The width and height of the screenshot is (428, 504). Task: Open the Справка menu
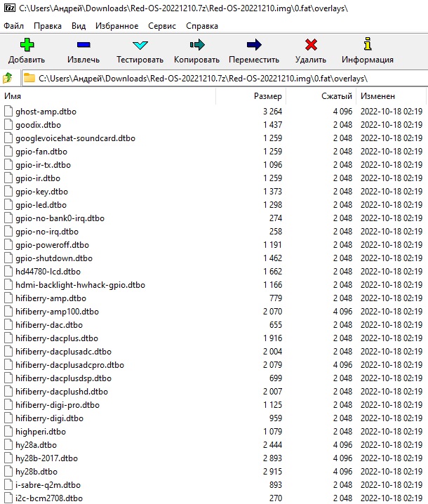202,26
